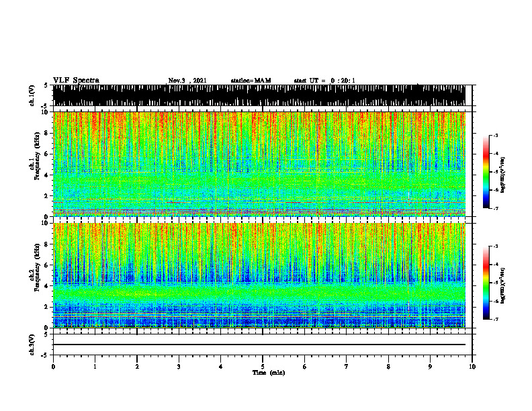Image resolution: width=532 pixels, height=411 pixels.
Task: Click the 5 tick on ch.1(V) axis
Action: tap(46, 85)
